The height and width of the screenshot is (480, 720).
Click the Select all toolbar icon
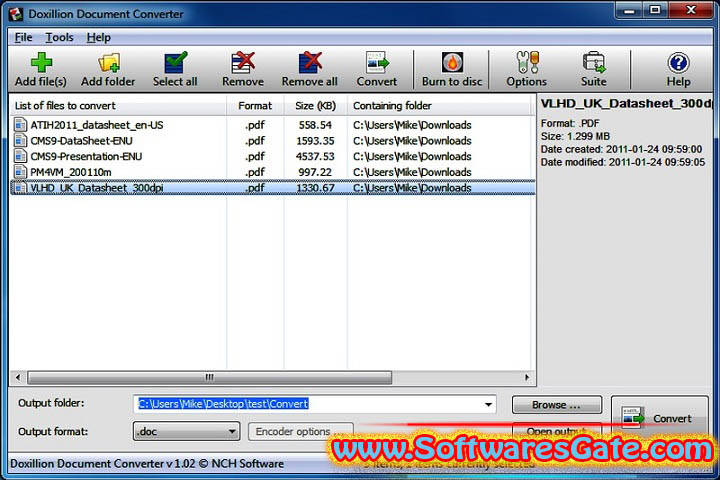175,62
